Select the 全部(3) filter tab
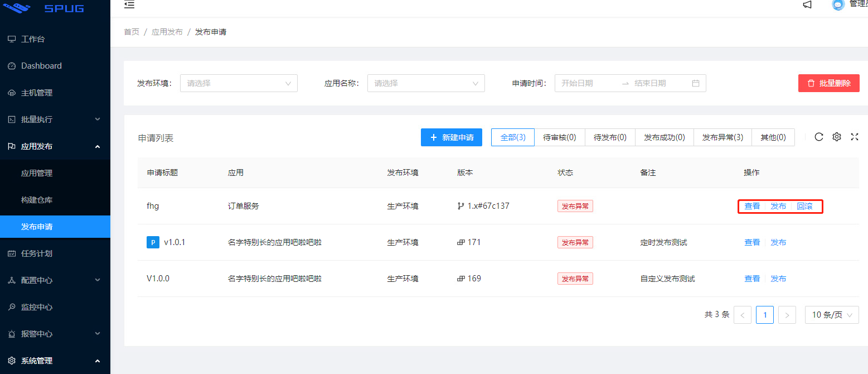868x374 pixels. tap(513, 137)
